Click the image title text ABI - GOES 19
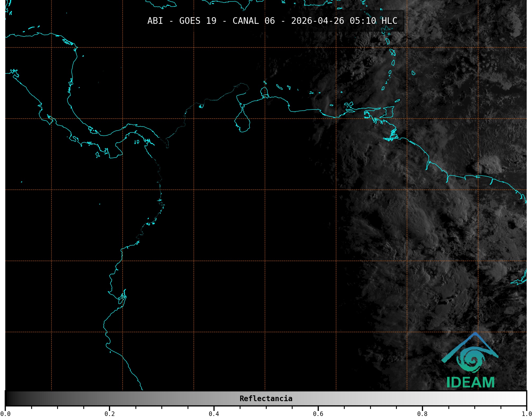Image resolution: width=532 pixels, height=417 pixels. pos(182,21)
